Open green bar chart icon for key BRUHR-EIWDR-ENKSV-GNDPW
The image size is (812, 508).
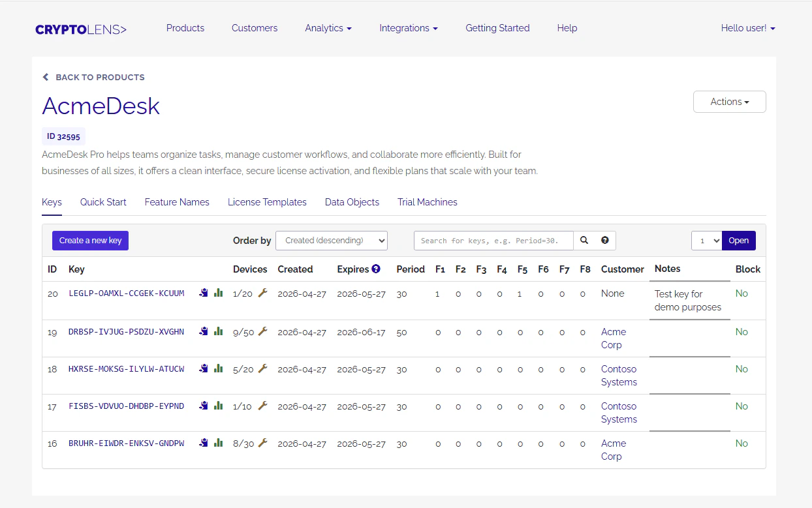coord(219,443)
